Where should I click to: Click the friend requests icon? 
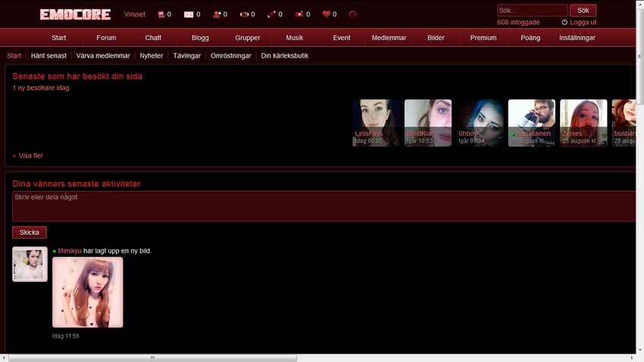tap(217, 14)
